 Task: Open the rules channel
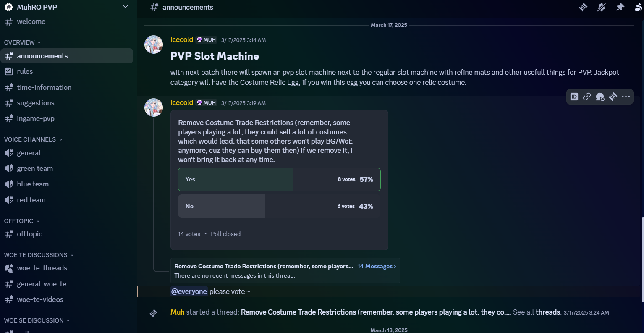point(67,71)
